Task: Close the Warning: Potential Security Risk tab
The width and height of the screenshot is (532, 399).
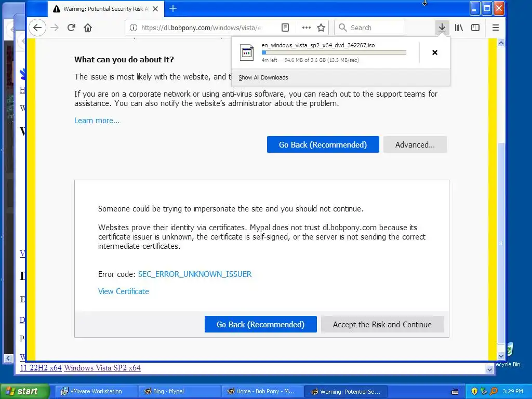Action: point(155,9)
